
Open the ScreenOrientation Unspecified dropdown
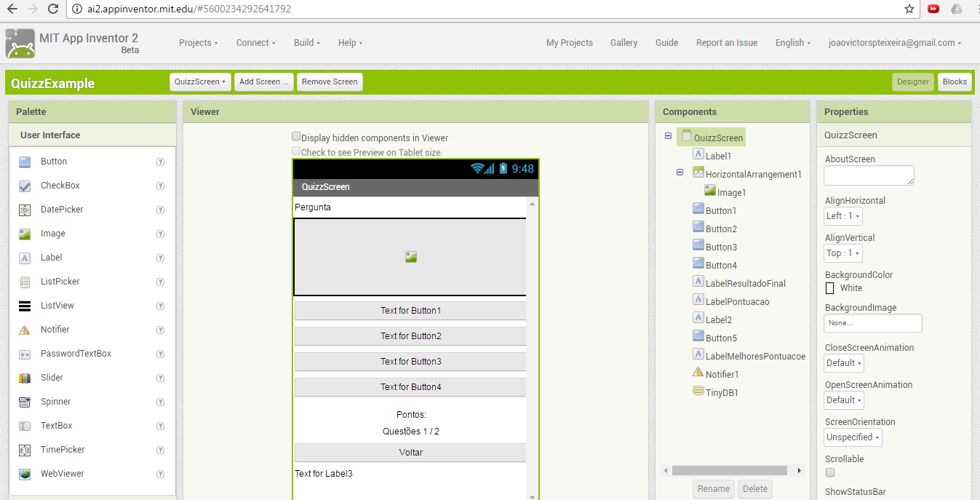pos(853,437)
